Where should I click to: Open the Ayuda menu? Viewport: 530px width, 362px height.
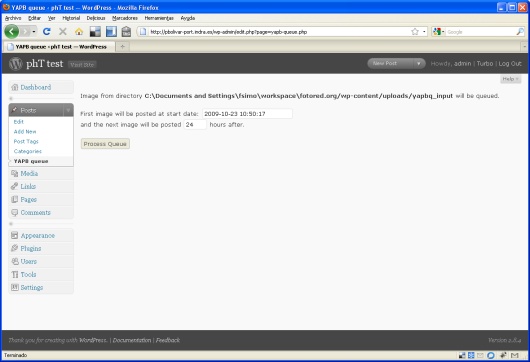tap(188, 18)
